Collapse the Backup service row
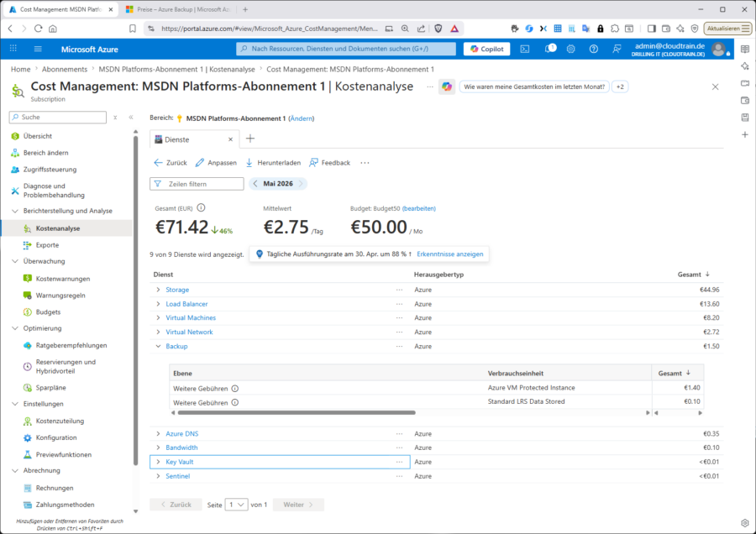 [x=158, y=346]
